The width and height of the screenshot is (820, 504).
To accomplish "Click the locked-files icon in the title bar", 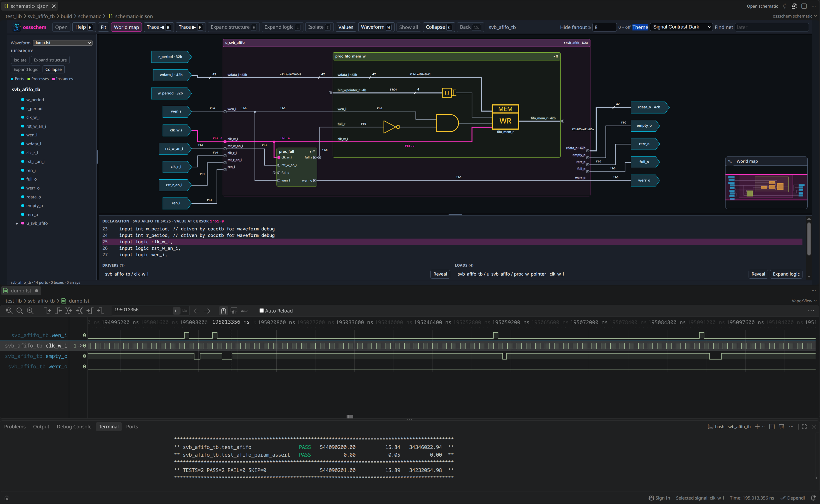I will (x=794, y=6).
